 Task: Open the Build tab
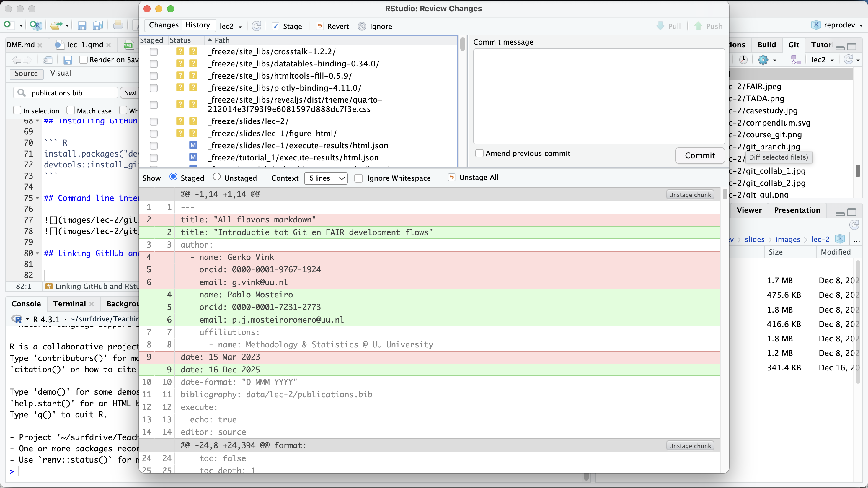[766, 45]
